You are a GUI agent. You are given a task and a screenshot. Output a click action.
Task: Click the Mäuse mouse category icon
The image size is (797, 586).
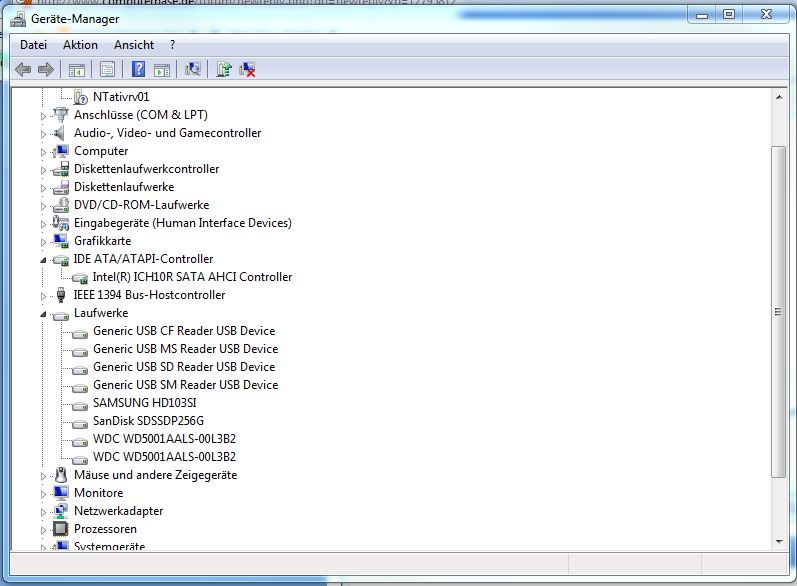click(61, 475)
